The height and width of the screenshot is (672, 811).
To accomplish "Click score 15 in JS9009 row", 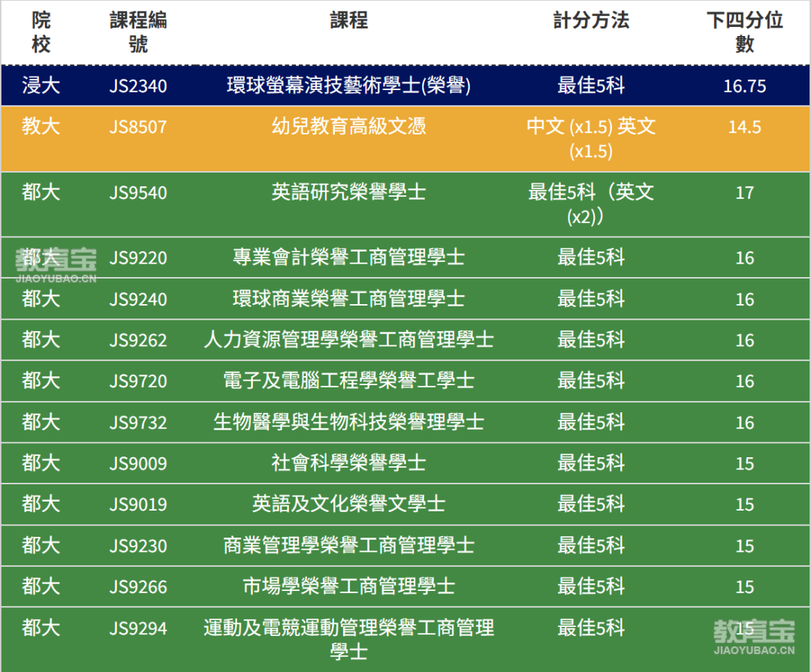I will click(x=744, y=463).
